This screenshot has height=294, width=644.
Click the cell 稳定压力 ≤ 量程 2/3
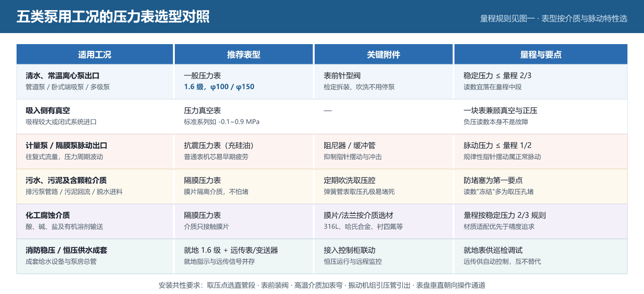coord(498,76)
